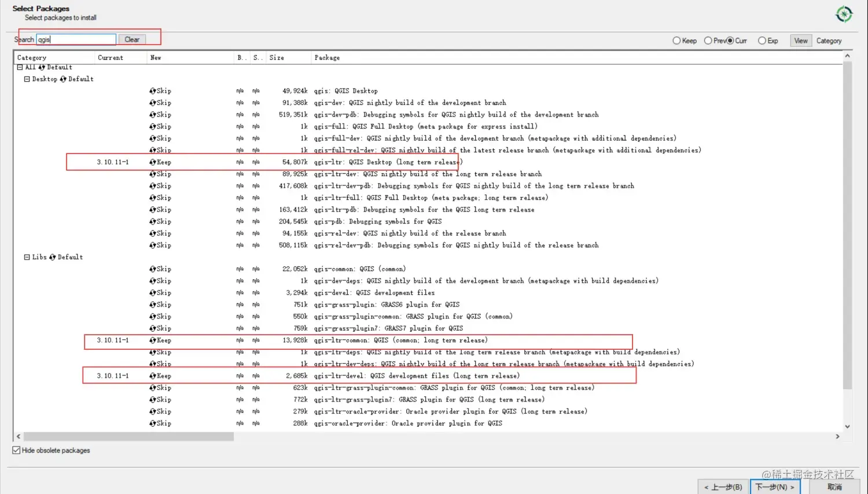Click the 下一步(N) next button
The height and width of the screenshot is (494, 868).
(x=775, y=487)
